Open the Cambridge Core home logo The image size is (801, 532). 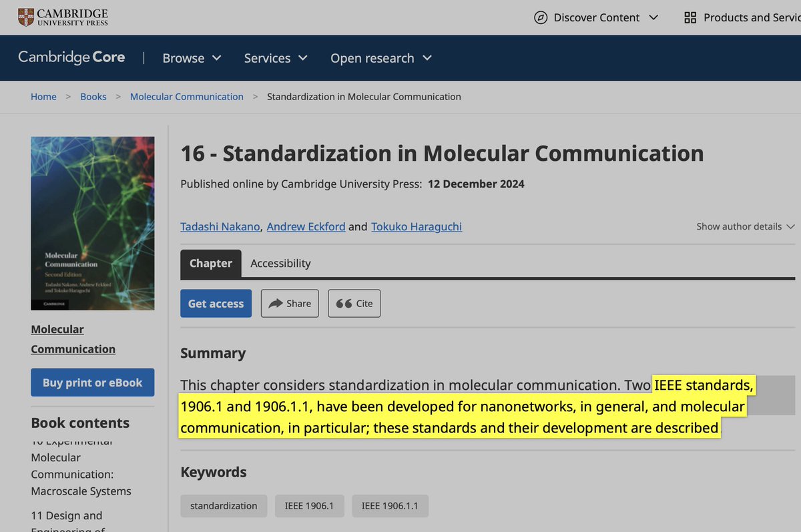(71, 57)
